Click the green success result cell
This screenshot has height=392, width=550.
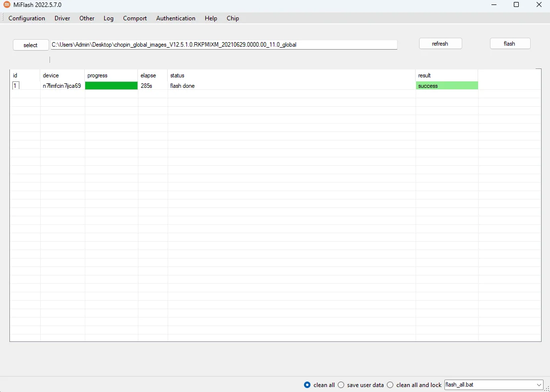tap(447, 86)
